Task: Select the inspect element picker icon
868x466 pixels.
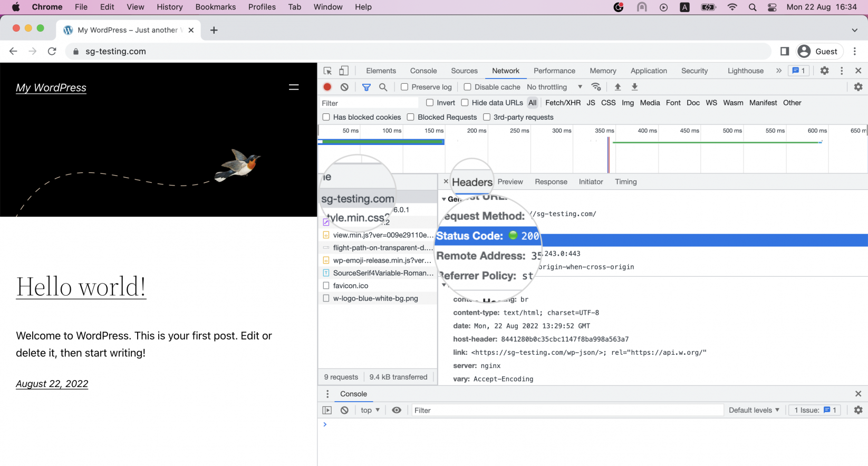Action: pyautogui.click(x=327, y=71)
